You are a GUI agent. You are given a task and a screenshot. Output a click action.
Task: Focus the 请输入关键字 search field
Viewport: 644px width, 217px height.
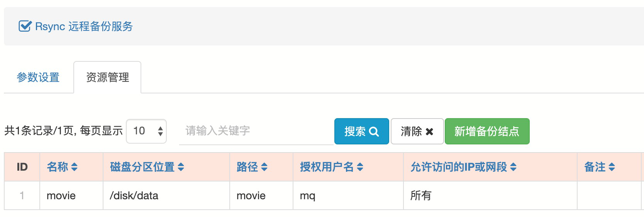pyautogui.click(x=256, y=131)
